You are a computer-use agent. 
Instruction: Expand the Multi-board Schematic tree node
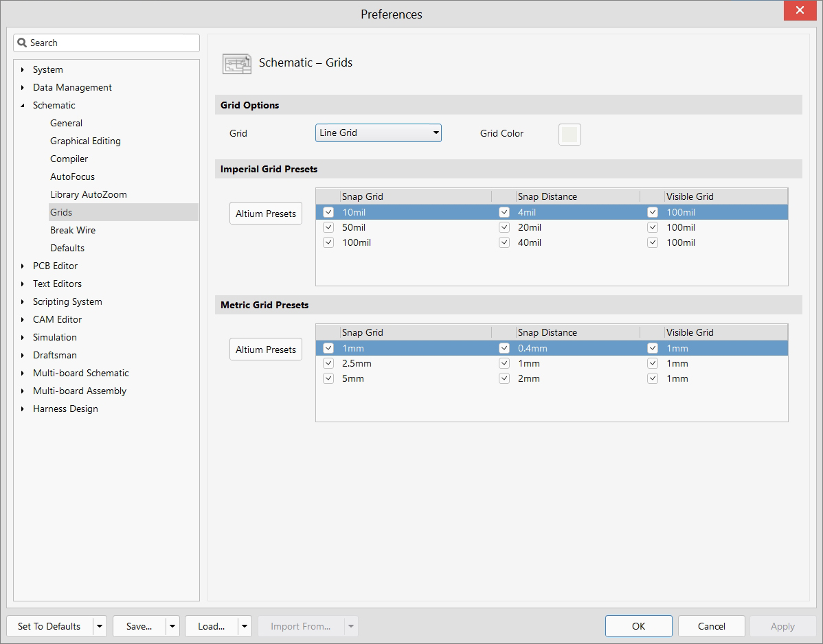[23, 373]
